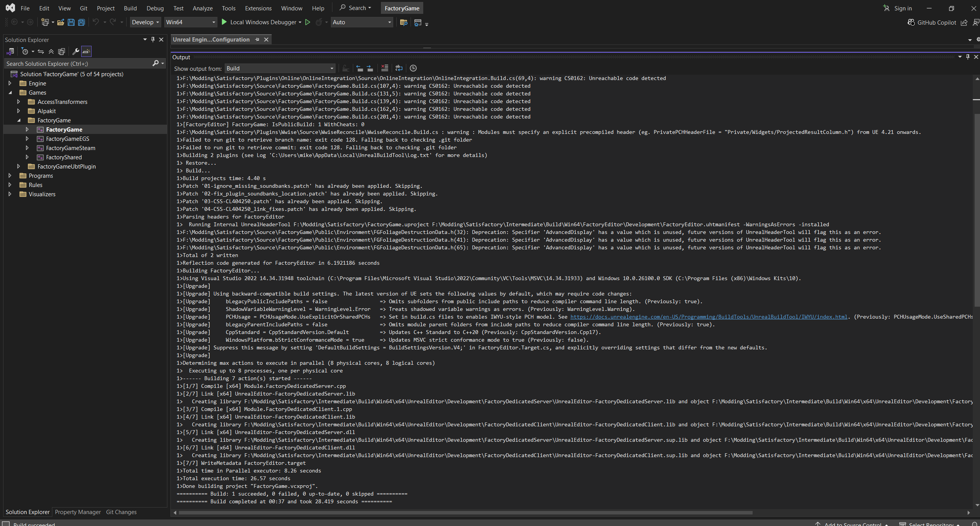Open the Show output from Build dropdown
This screenshot has width=980, height=526.
pos(280,68)
